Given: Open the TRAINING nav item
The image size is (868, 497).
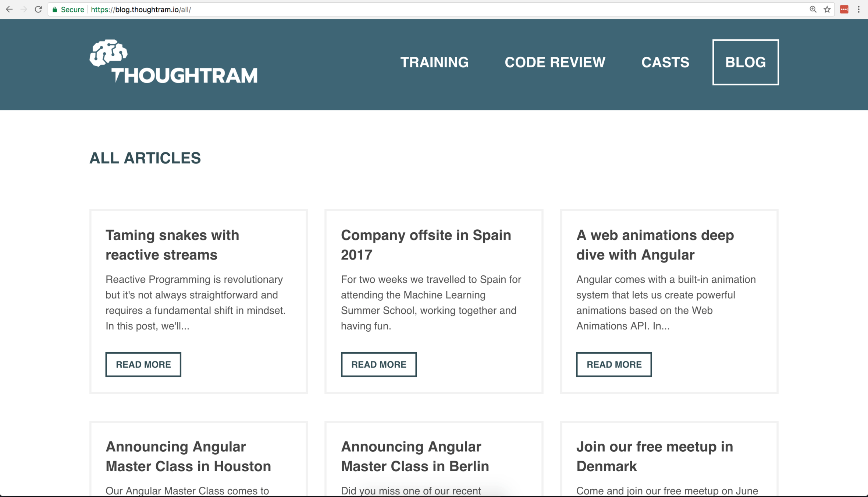Looking at the screenshot, I should click(x=434, y=62).
